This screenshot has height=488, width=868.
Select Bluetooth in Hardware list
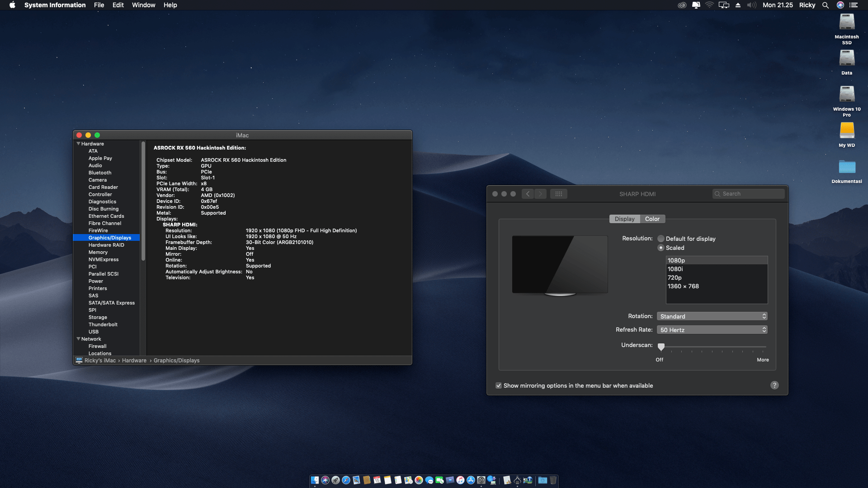click(100, 173)
